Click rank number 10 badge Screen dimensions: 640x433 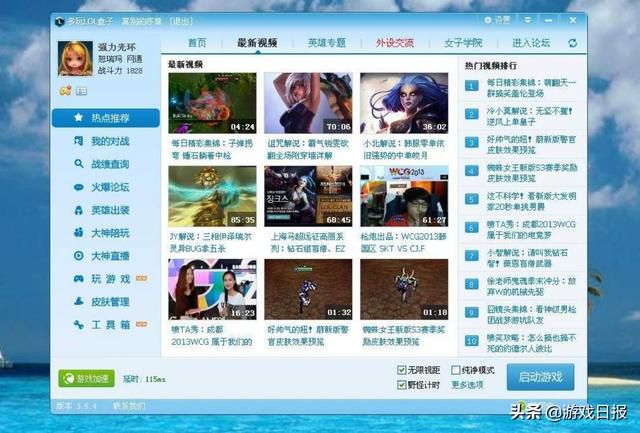(x=472, y=340)
